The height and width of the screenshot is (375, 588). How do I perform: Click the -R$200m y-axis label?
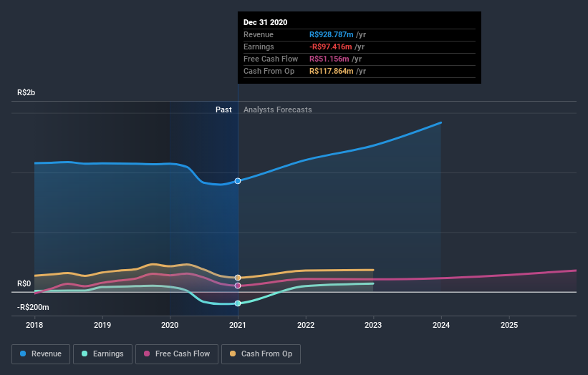click(33, 307)
